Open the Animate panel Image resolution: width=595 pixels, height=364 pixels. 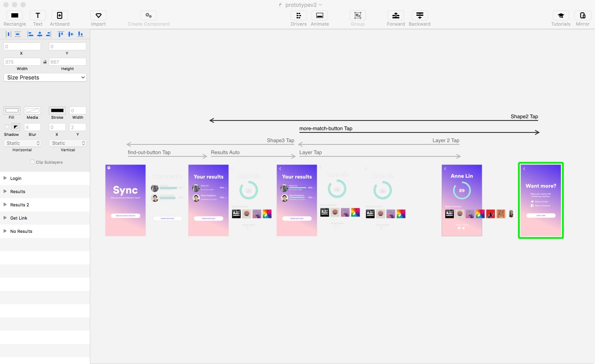(x=320, y=15)
